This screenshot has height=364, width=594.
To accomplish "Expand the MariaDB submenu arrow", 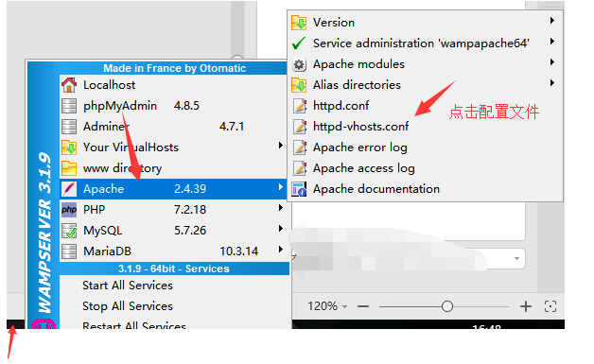I will 280,249.
